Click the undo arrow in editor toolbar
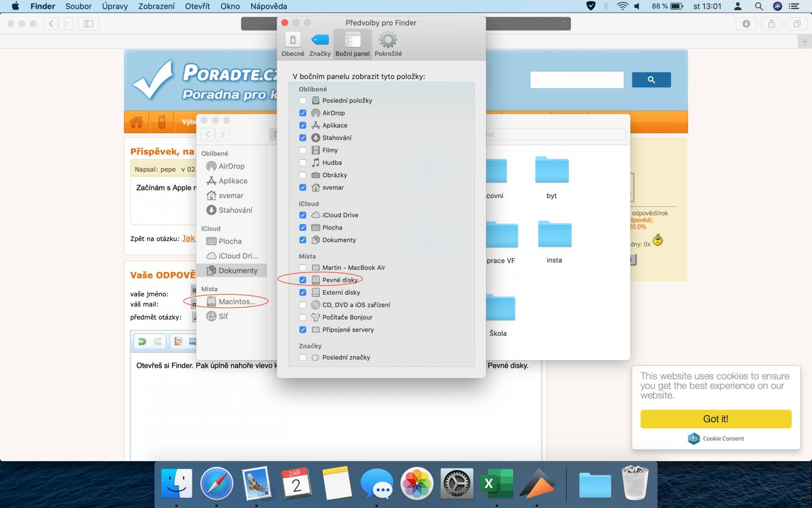Viewport: 812px width, 508px height. click(142, 341)
